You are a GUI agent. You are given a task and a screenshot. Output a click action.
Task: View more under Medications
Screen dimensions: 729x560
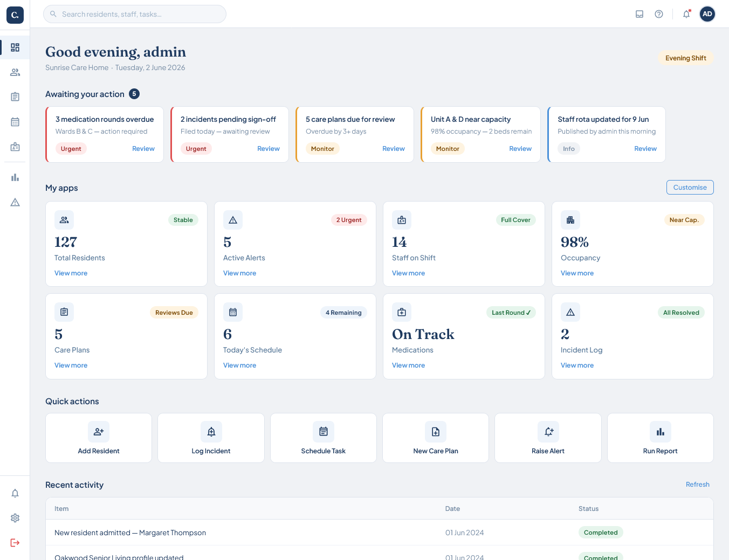(408, 365)
